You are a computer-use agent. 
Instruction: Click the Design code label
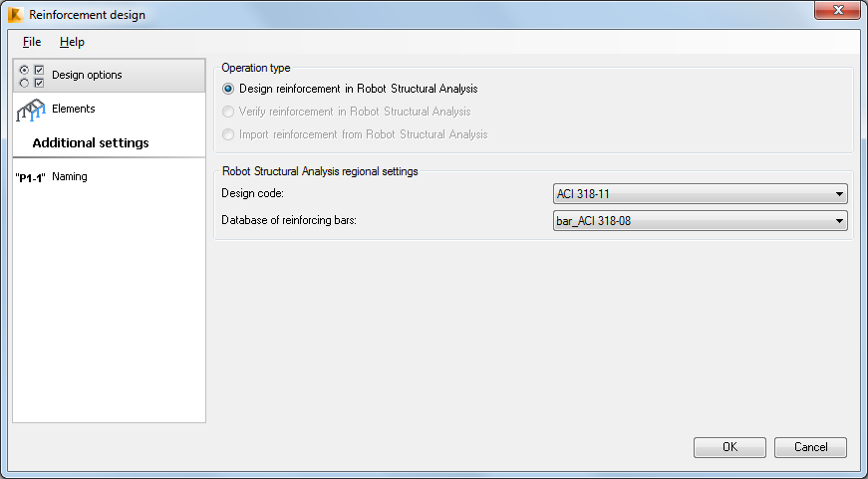pos(252,193)
